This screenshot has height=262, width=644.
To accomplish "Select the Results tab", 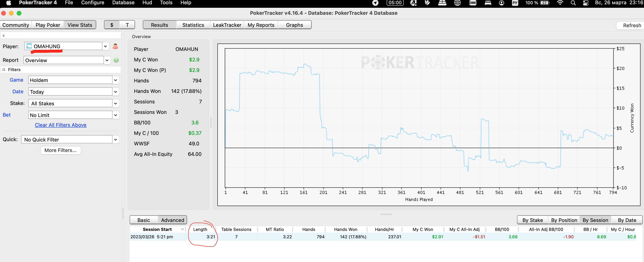I will coord(160,25).
